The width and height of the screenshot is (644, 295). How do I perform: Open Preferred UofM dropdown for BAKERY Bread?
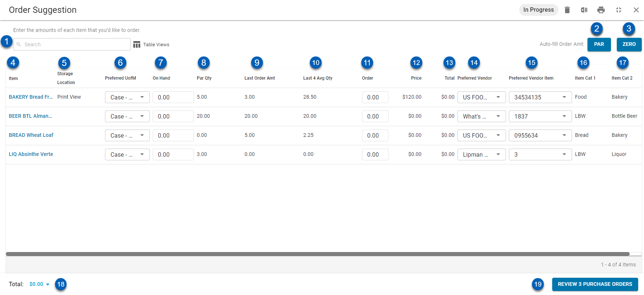[127, 97]
